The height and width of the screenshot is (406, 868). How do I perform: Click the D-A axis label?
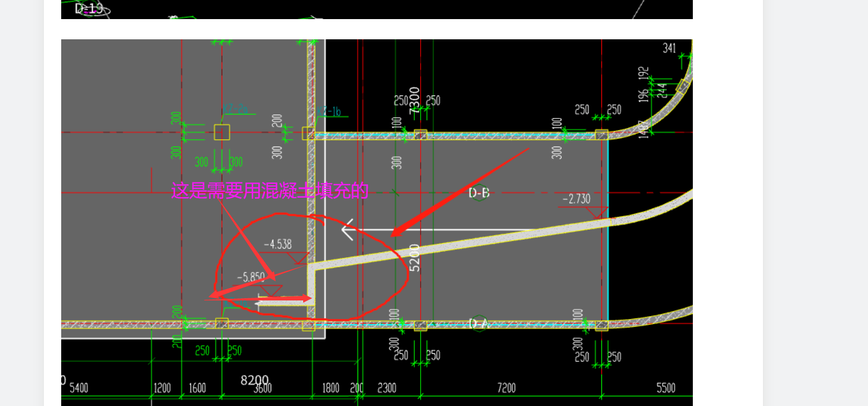[479, 323]
